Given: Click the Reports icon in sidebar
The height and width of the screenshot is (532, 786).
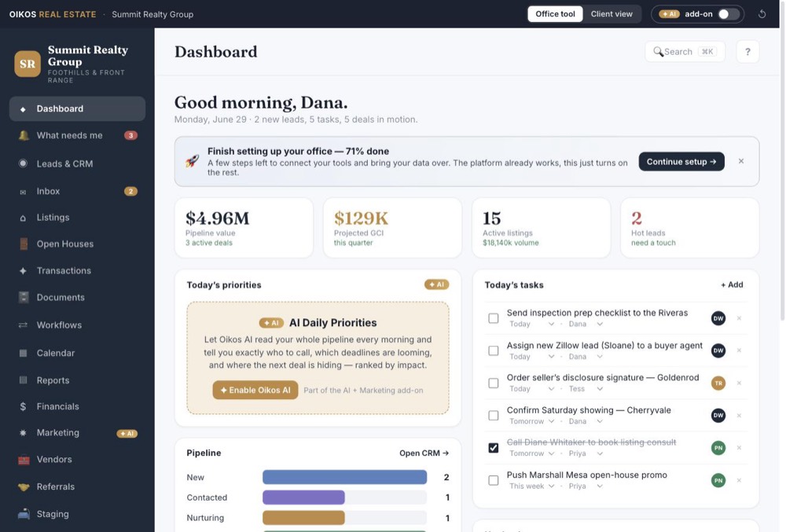Looking at the screenshot, I should 23,380.
